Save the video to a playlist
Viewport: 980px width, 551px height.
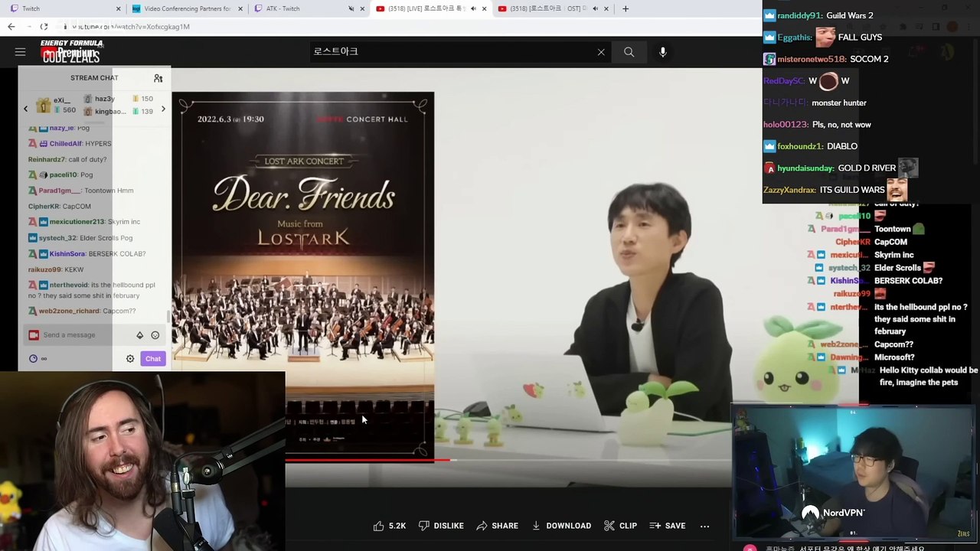click(x=667, y=526)
